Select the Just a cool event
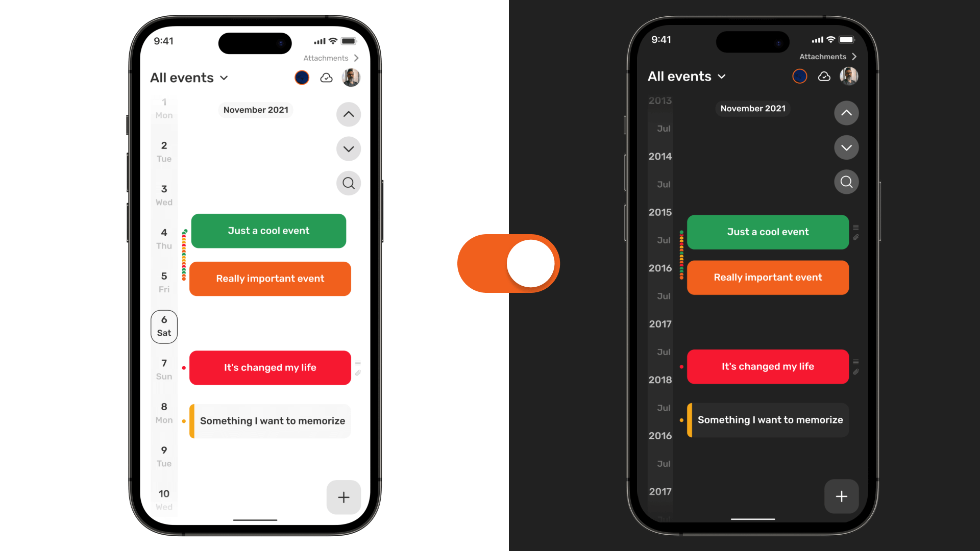This screenshot has height=551, width=980. (x=268, y=231)
